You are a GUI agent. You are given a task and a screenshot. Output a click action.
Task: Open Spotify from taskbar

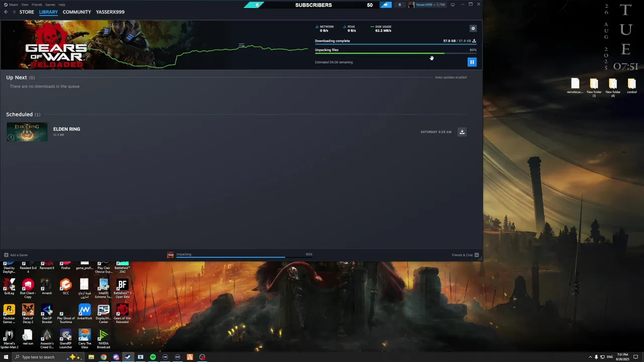(x=152, y=357)
